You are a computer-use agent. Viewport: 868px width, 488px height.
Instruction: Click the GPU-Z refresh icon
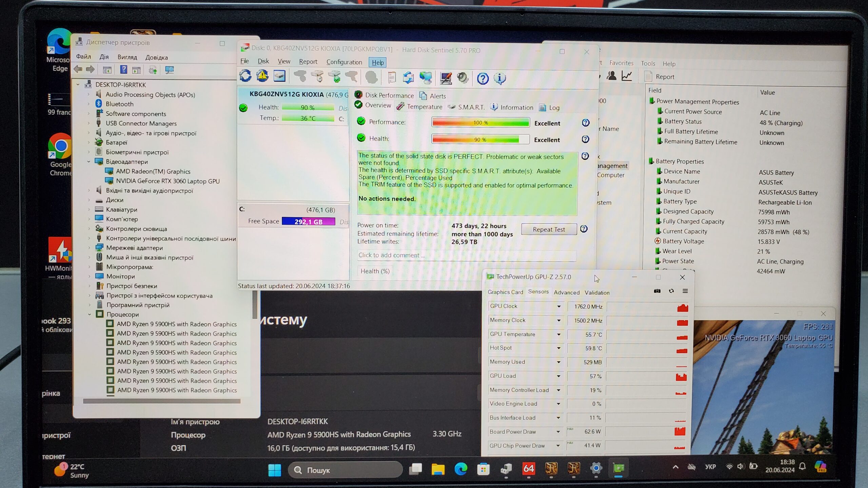coord(671,291)
